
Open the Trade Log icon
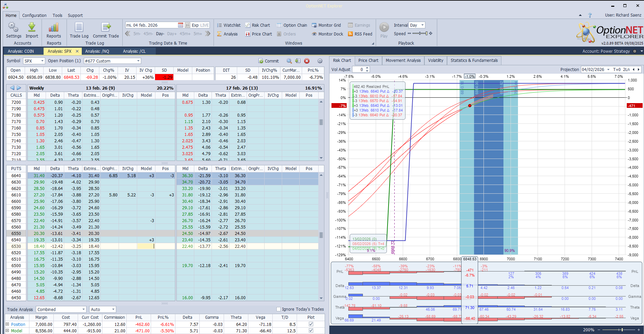click(79, 27)
